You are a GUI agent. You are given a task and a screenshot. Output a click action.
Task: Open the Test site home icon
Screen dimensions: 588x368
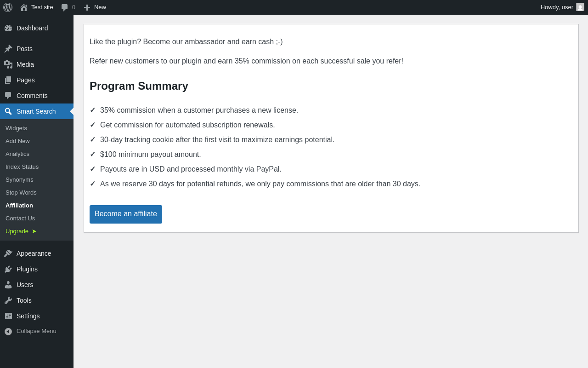tap(24, 7)
